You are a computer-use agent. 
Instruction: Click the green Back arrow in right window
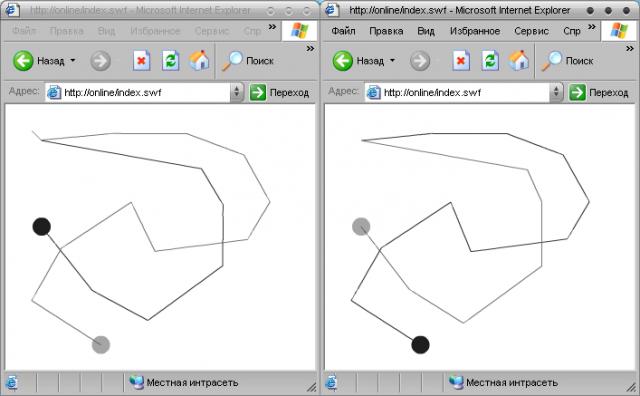pyautogui.click(x=342, y=61)
